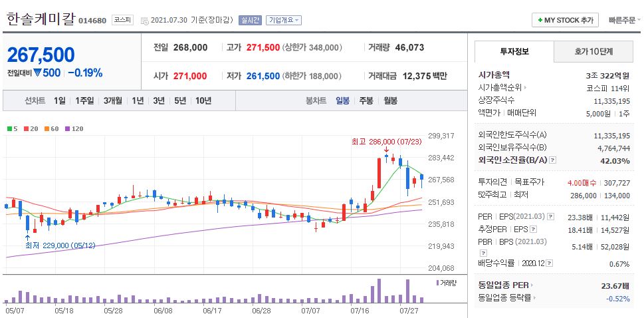Image resolution: width=644 pixels, height=318 pixels.
Task: Click the MY STOCK 추가 button
Action: coord(565,20)
